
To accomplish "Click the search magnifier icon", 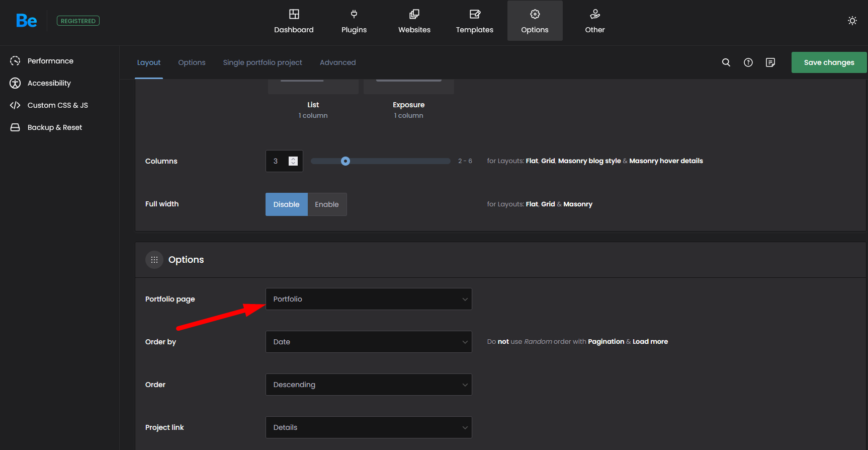I will pos(726,62).
